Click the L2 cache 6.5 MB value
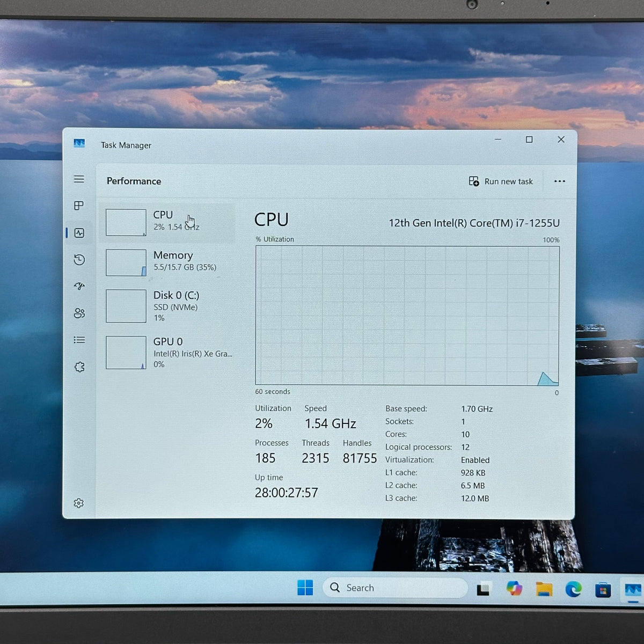The width and height of the screenshot is (644, 644). pyautogui.click(x=473, y=486)
